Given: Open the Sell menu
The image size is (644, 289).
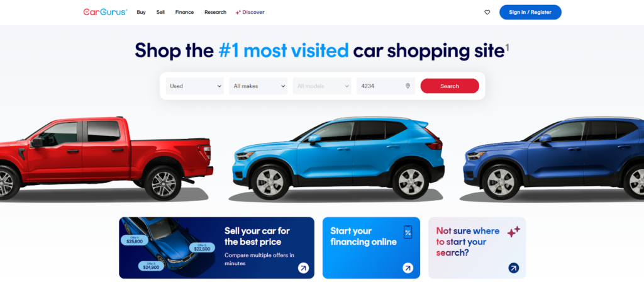Looking at the screenshot, I should [x=160, y=13].
